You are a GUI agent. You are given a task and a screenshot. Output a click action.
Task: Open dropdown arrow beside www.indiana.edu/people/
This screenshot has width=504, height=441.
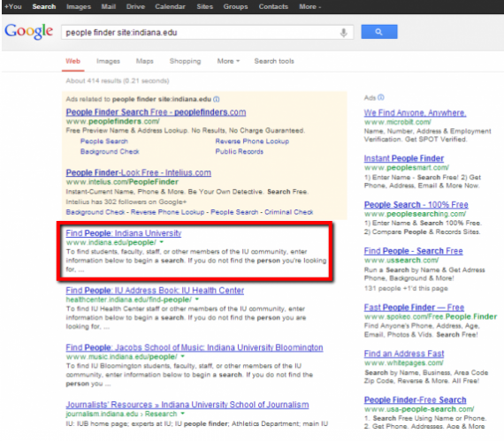162,242
